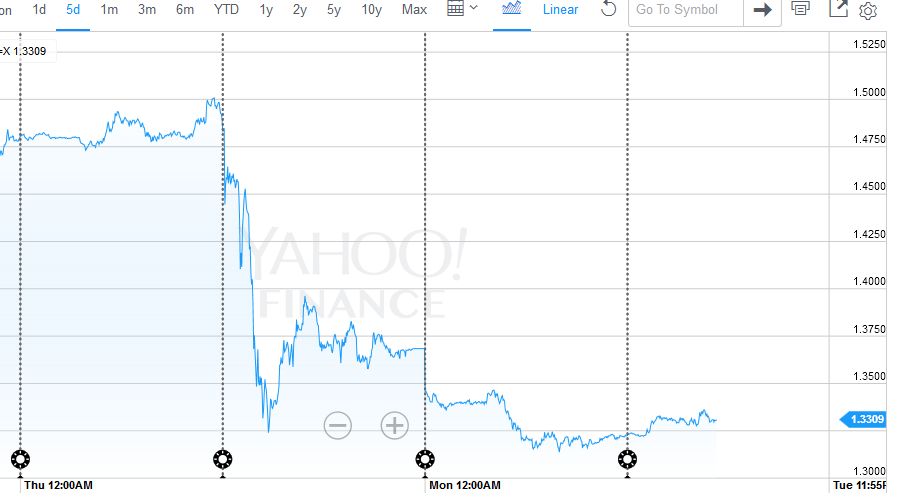Click the Go To Symbol field
Image resolution: width=922 pixels, height=498 pixels.
click(x=685, y=10)
